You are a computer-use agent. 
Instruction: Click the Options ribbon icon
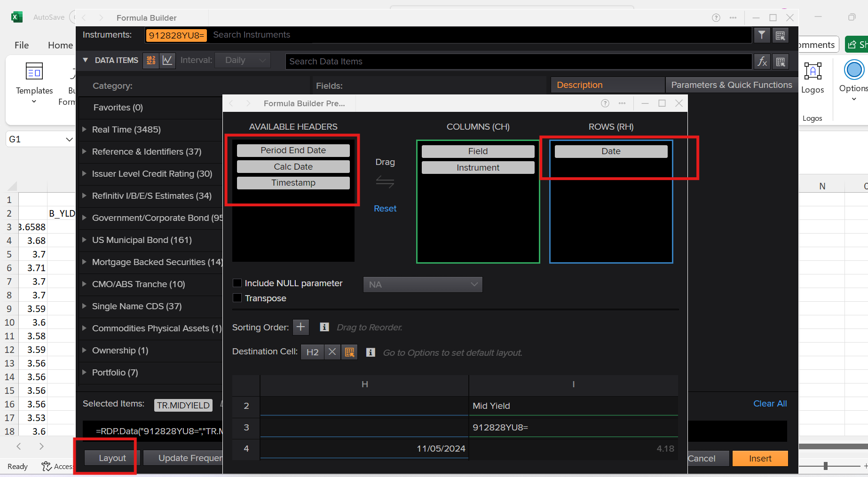(854, 70)
